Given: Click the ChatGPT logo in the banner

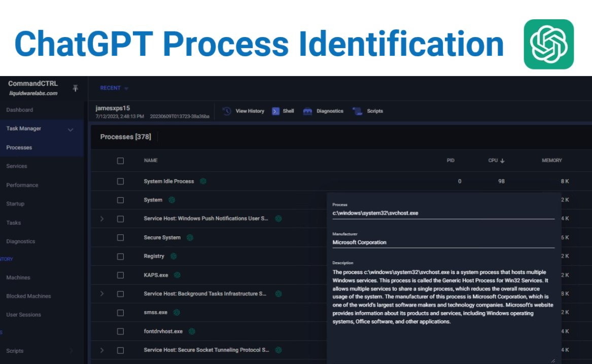Looking at the screenshot, I should click(x=548, y=44).
